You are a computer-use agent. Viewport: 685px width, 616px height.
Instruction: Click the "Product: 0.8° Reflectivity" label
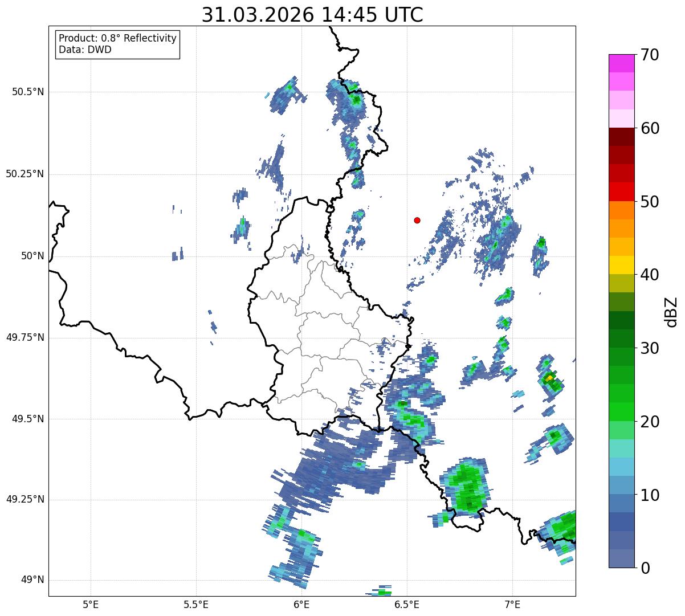pyautogui.click(x=118, y=38)
